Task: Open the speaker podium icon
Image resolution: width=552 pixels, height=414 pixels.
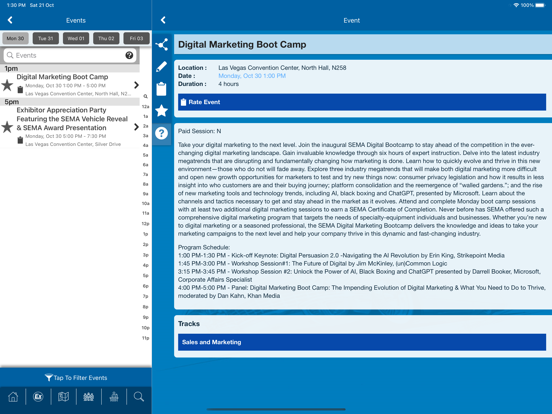Action: pyautogui.click(x=114, y=397)
